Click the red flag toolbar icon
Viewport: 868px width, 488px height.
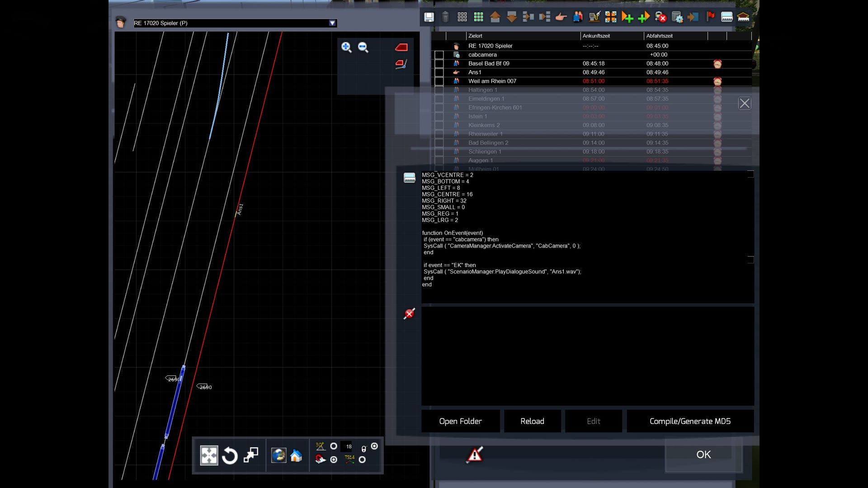click(710, 17)
